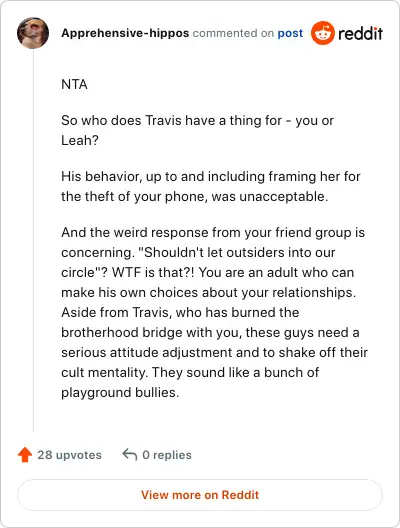Image resolution: width=400 pixels, height=528 pixels.
Task: Click the "commented on" gray text
Action: pyautogui.click(x=233, y=33)
